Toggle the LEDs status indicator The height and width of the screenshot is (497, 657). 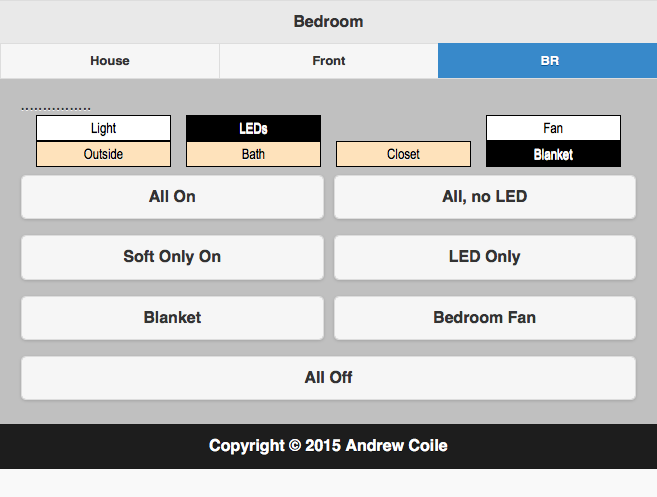pos(253,128)
